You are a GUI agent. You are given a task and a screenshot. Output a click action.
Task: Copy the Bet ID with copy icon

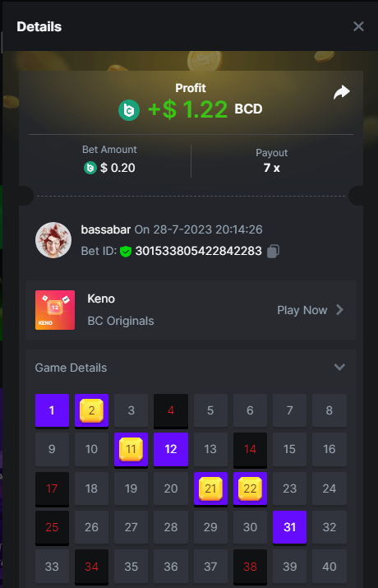coord(273,251)
